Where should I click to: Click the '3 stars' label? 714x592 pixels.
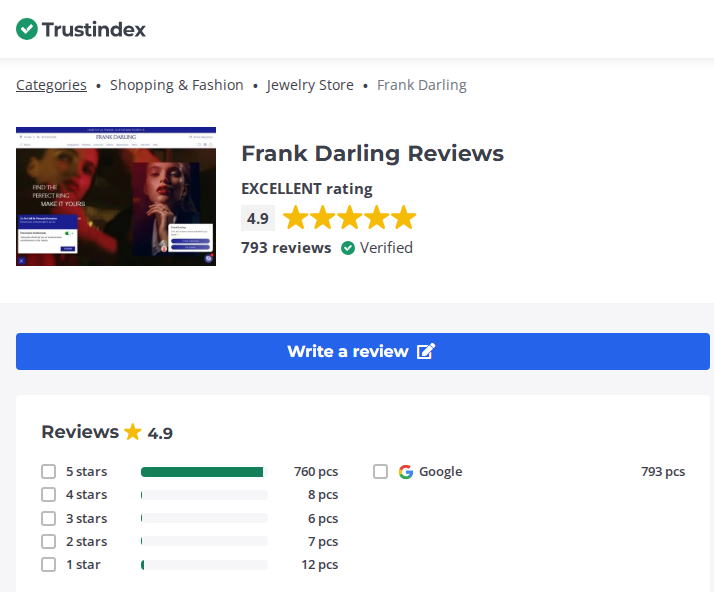[87, 519]
